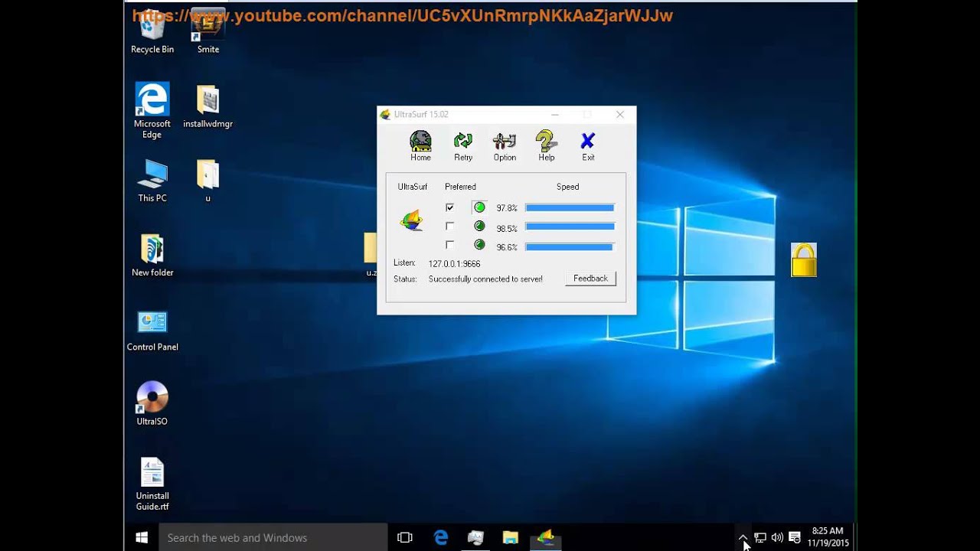Click the 98.5% speed bar

570,227
